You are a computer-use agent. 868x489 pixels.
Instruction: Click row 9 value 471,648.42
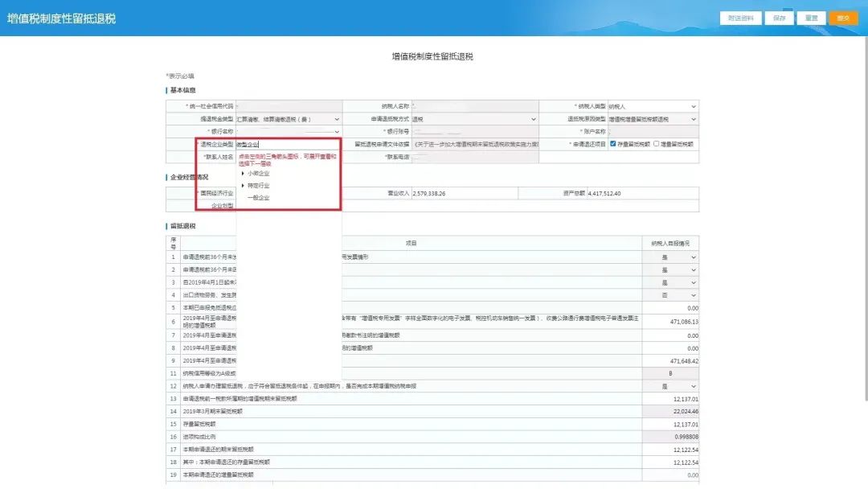(x=684, y=361)
